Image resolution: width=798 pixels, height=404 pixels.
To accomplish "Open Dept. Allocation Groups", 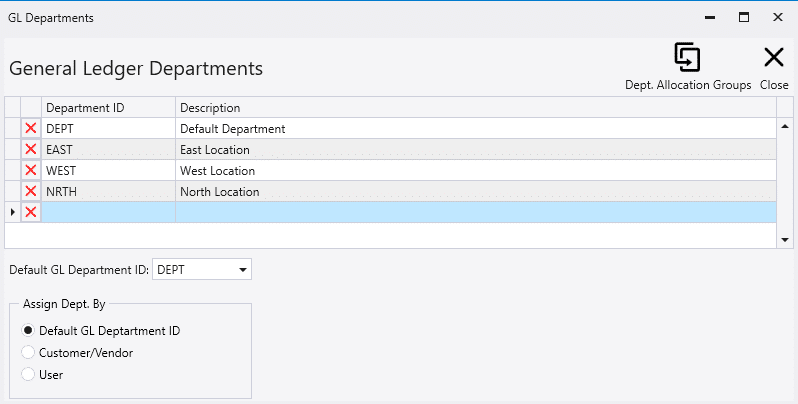I will 687,66.
